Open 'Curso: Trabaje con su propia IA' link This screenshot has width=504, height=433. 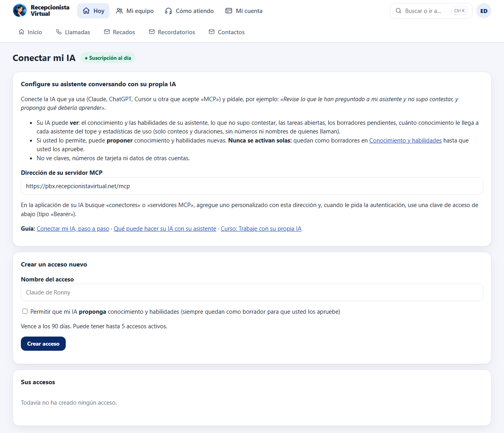pyautogui.click(x=261, y=229)
